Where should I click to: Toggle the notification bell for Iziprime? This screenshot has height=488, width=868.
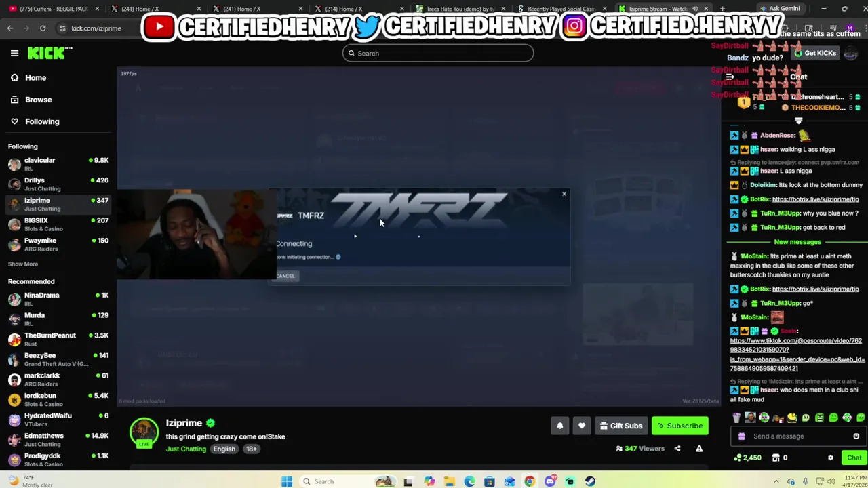(560, 426)
